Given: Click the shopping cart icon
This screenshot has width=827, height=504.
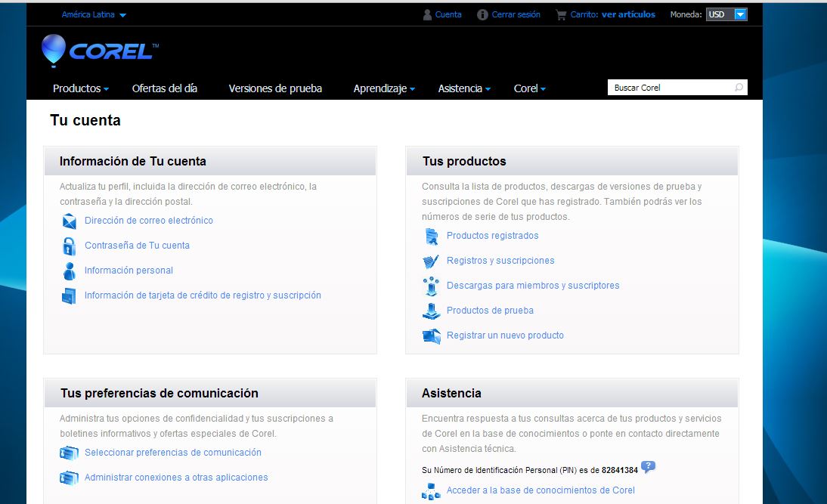Looking at the screenshot, I should pyautogui.click(x=561, y=15).
